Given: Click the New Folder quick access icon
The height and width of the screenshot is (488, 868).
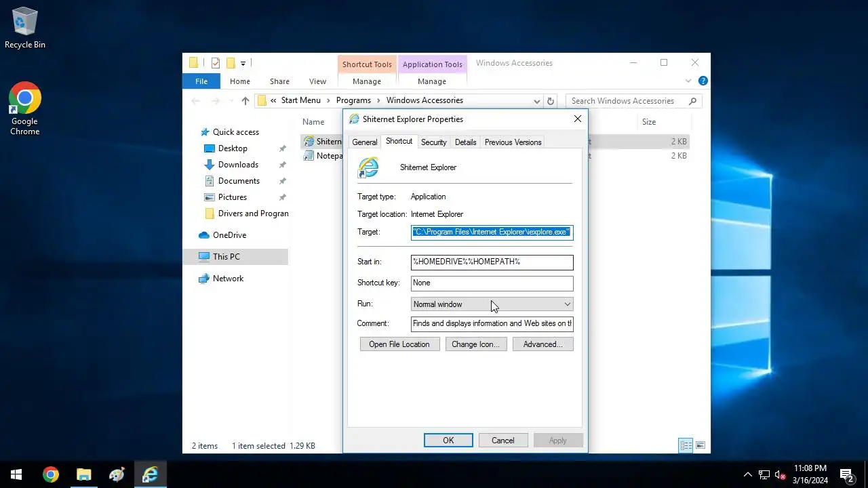Looking at the screenshot, I should (231, 63).
